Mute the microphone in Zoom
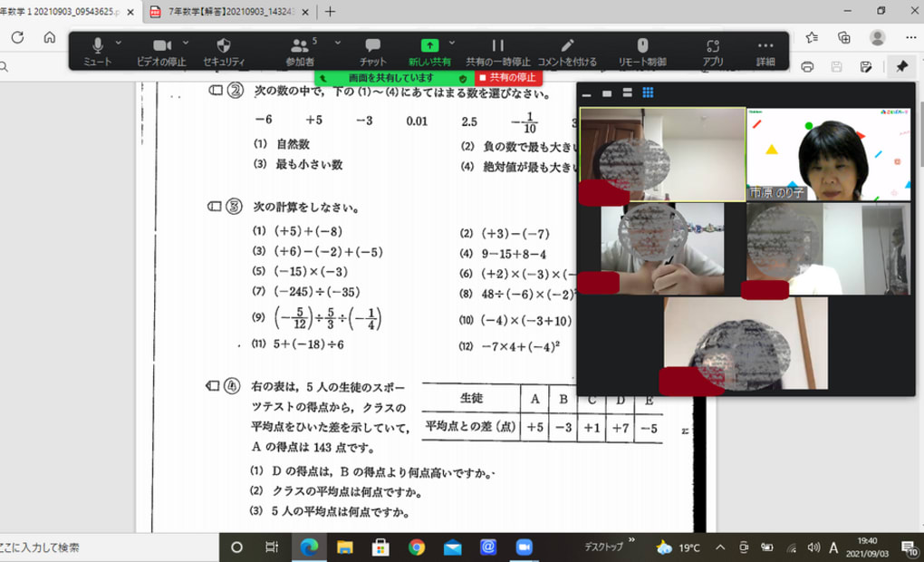Image resolution: width=924 pixels, height=562 pixels. (x=100, y=44)
